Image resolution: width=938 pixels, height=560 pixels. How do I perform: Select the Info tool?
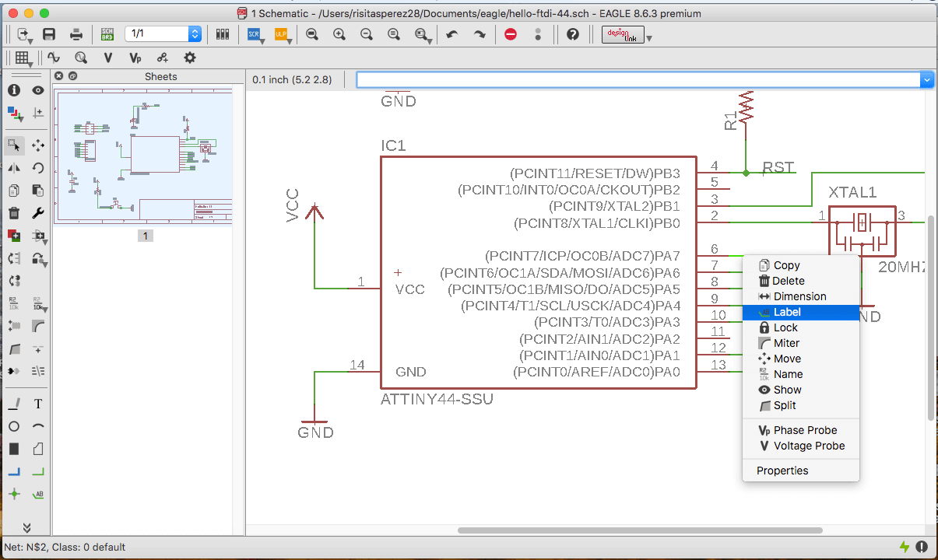pyautogui.click(x=14, y=90)
